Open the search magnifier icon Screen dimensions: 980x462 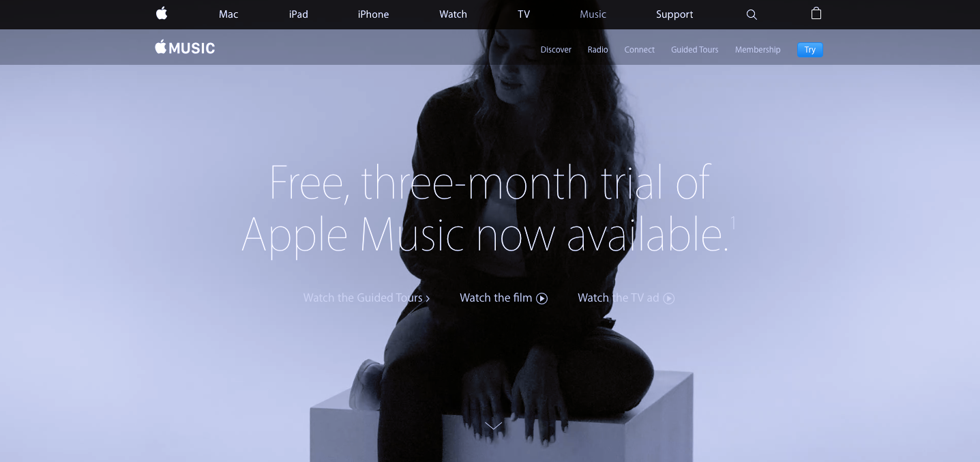[x=752, y=14]
